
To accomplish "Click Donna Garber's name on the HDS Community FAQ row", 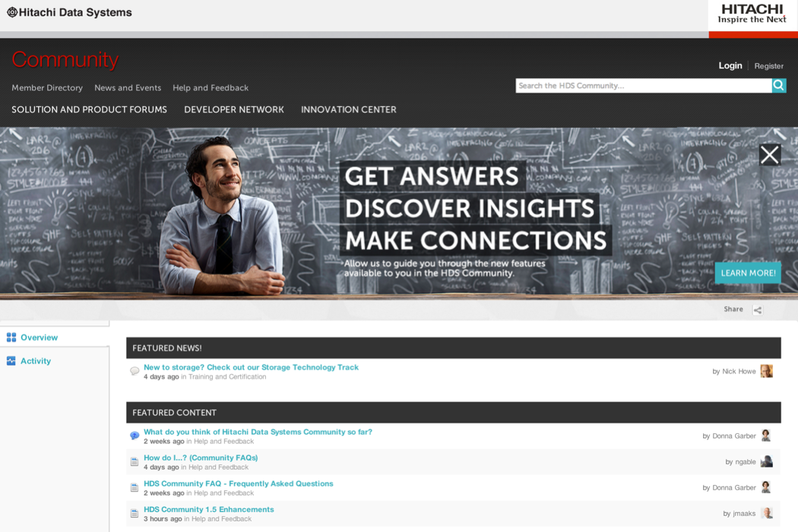I will click(734, 488).
